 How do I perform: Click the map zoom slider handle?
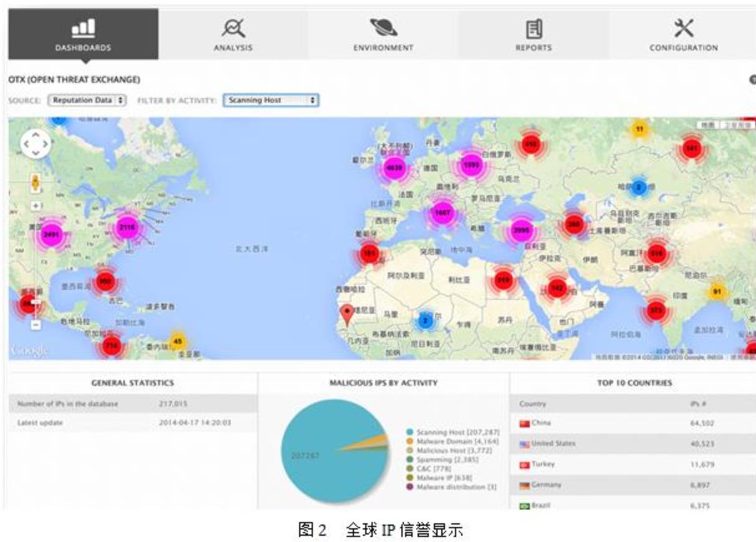pyautogui.click(x=36, y=302)
